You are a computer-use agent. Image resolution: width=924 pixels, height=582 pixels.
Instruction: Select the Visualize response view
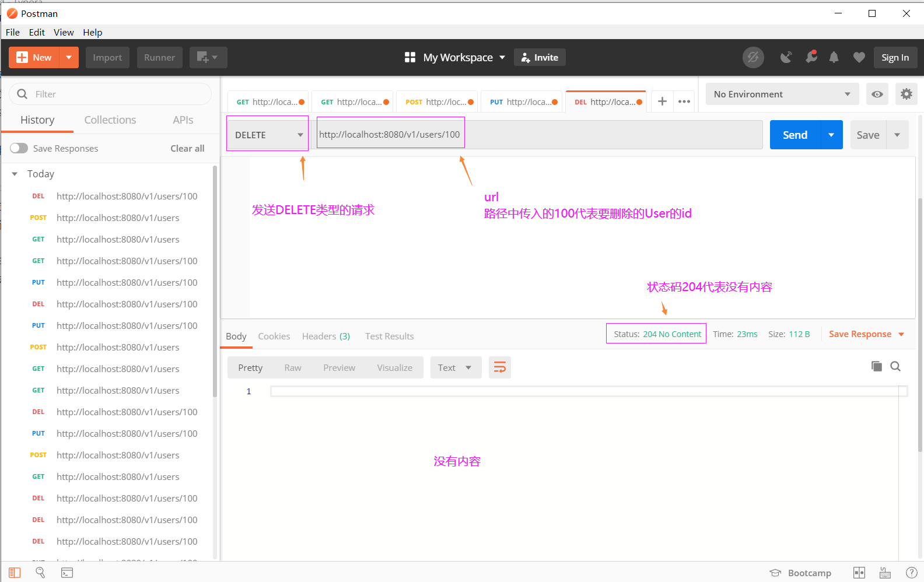(394, 367)
